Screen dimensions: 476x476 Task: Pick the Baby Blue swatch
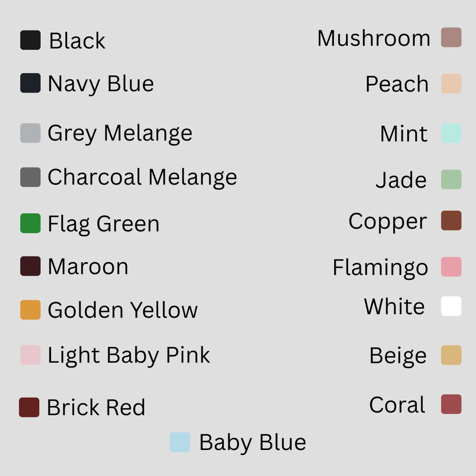pos(180,442)
